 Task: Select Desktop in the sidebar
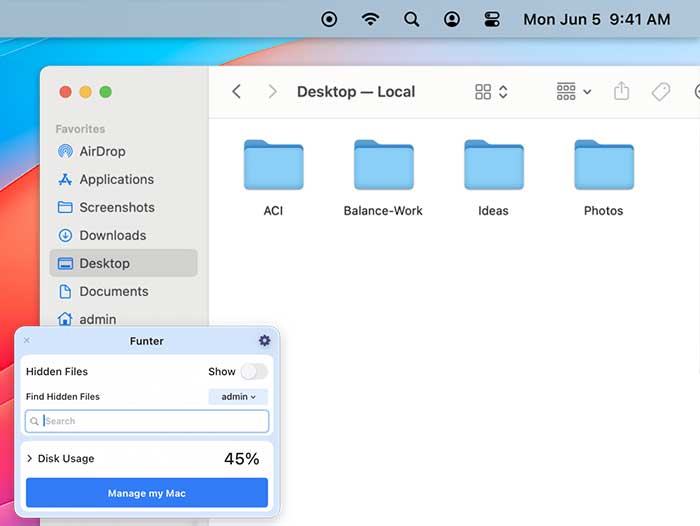coord(124,263)
